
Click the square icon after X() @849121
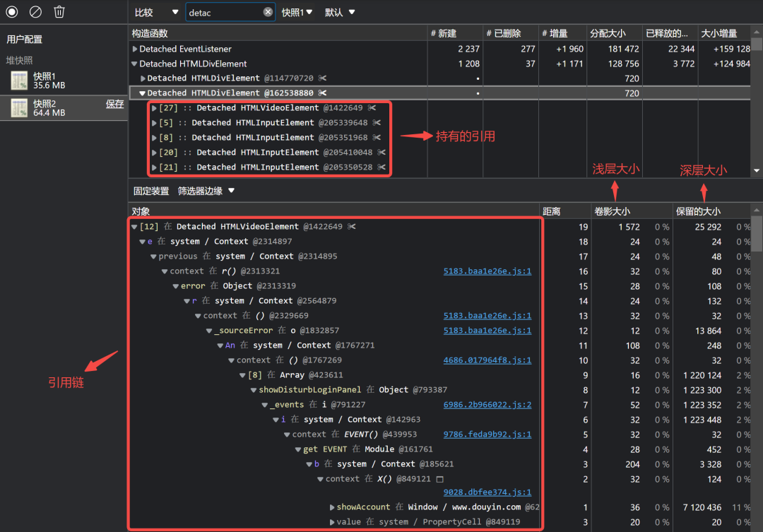point(440,480)
